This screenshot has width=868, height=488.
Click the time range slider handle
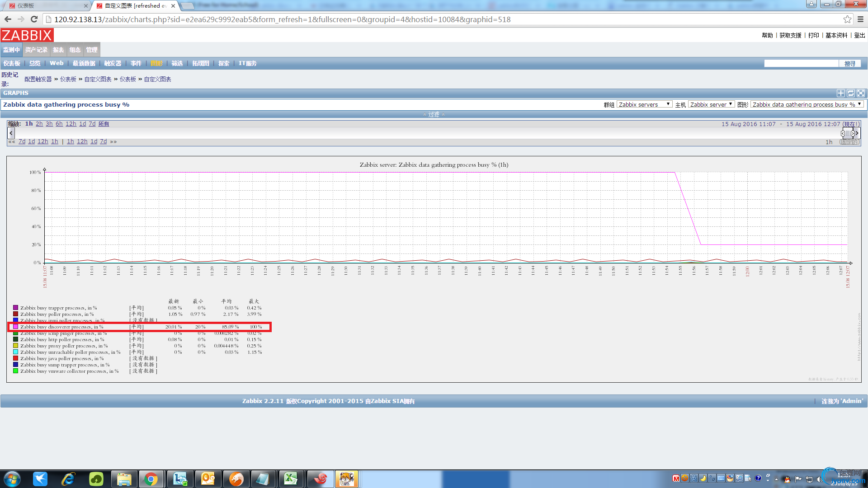click(848, 133)
